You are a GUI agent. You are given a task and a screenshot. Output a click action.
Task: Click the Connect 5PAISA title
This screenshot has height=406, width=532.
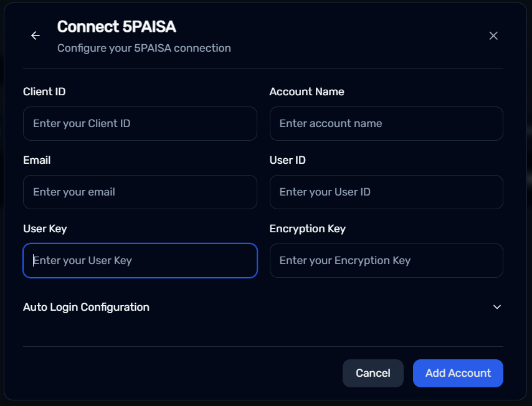coord(116,26)
